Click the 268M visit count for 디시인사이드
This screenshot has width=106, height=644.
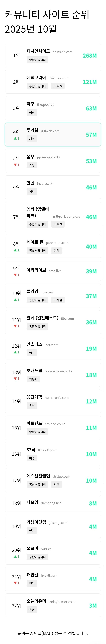pyautogui.click(x=90, y=56)
